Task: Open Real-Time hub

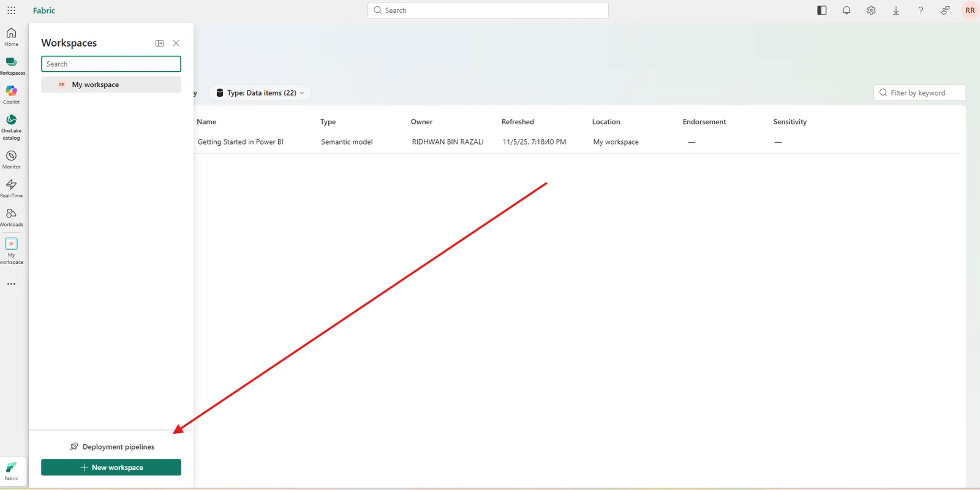Action: coord(11,189)
